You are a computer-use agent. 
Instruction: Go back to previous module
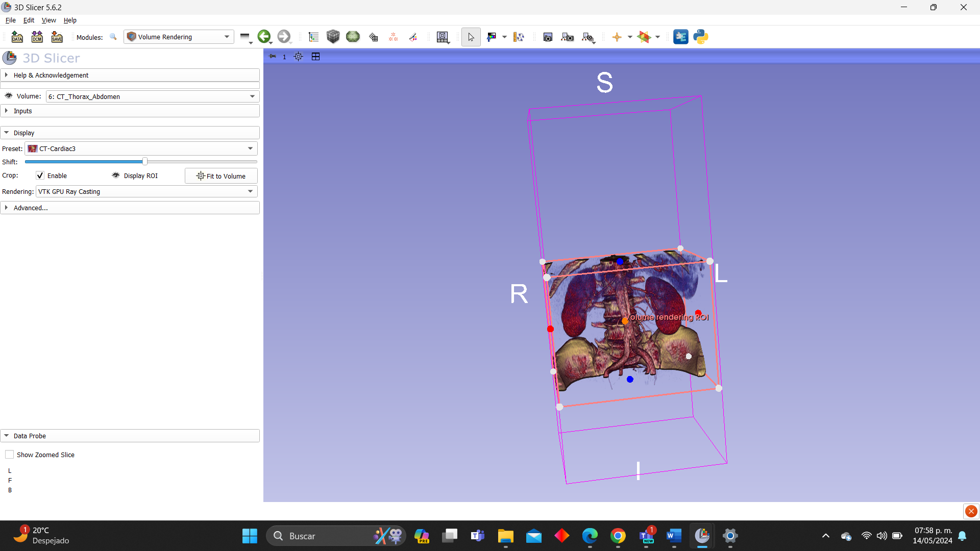264,37
